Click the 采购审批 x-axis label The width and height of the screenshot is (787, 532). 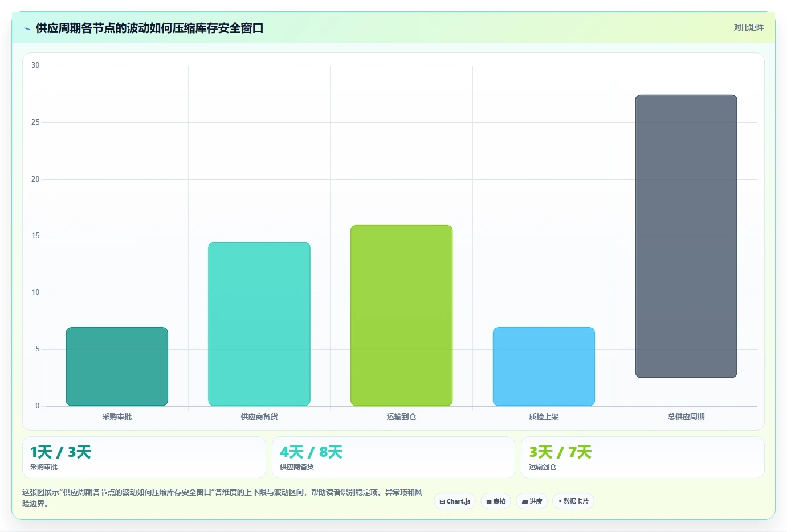click(117, 416)
